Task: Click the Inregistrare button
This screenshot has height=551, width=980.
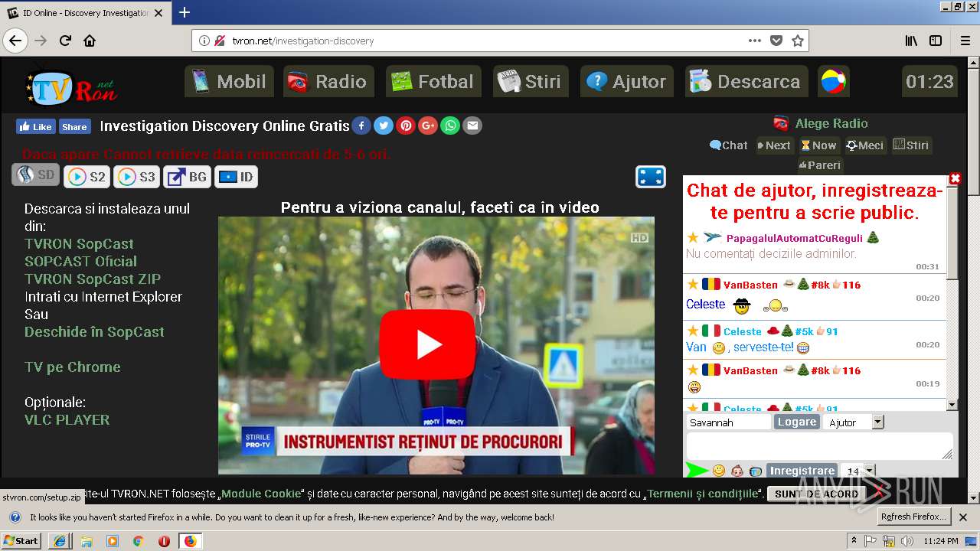Action: (802, 471)
